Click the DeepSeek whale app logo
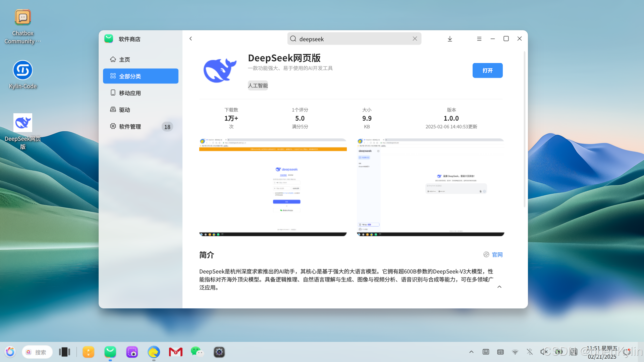Viewport: 644px width, 362px height. tap(220, 70)
